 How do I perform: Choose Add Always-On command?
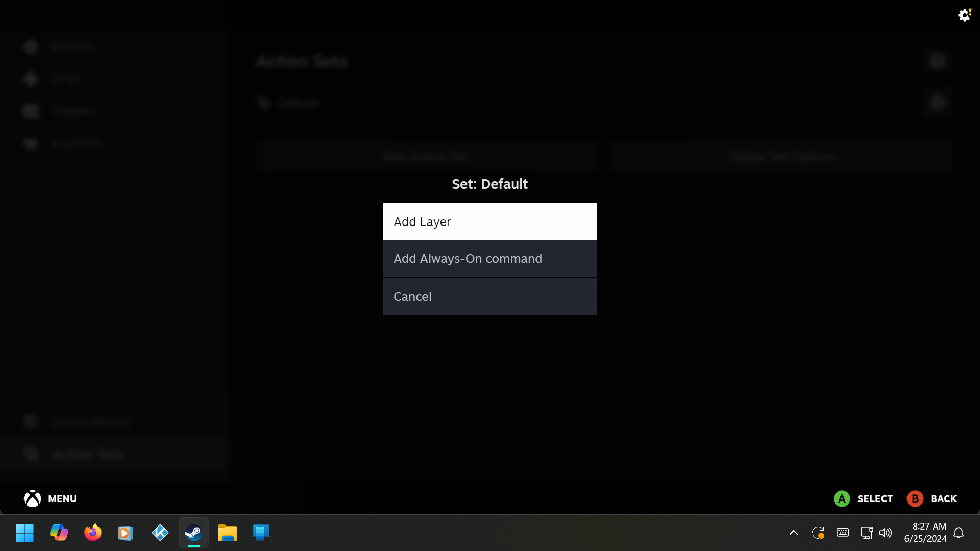click(489, 259)
